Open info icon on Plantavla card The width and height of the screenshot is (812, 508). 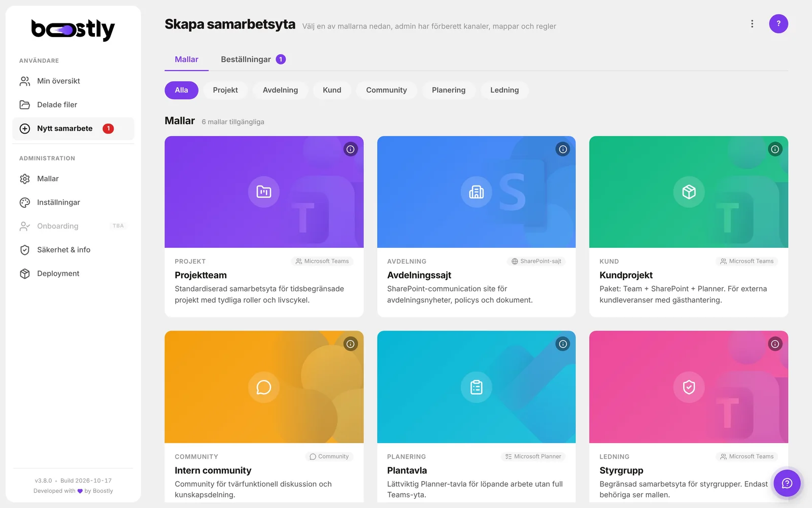click(x=563, y=344)
